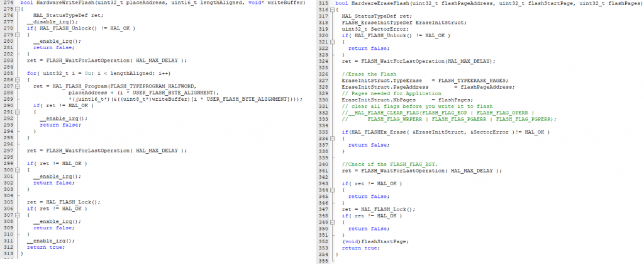Screen dimensions: 644x264
Task: Collapse HAL_FLASH_Program statement fold at line 287
Action: 17,86
